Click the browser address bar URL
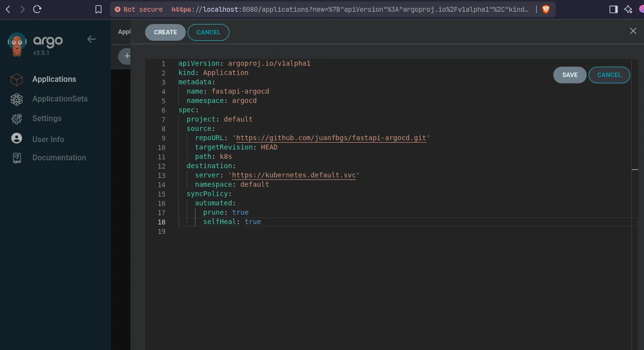This screenshot has width=644, height=350. [350, 9]
